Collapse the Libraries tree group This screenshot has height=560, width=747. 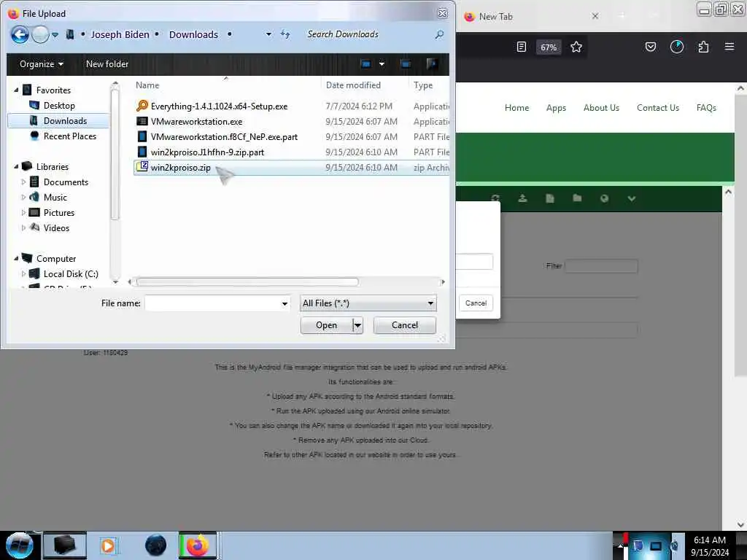click(16, 167)
